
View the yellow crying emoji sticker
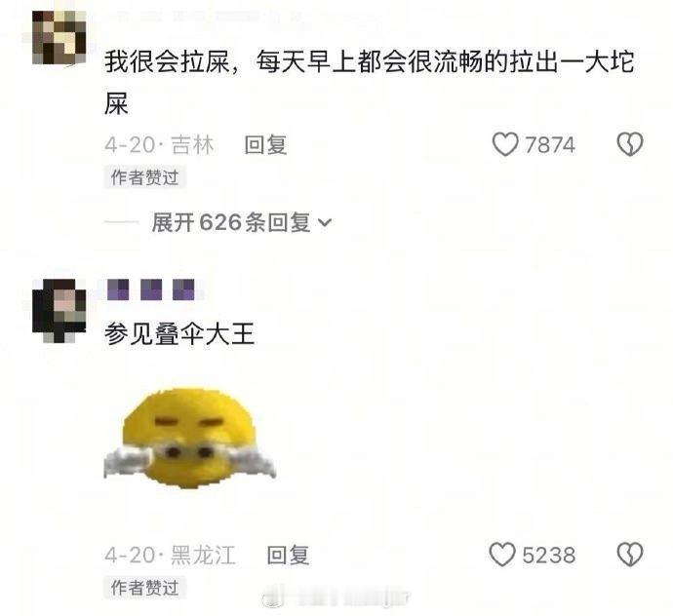click(189, 439)
